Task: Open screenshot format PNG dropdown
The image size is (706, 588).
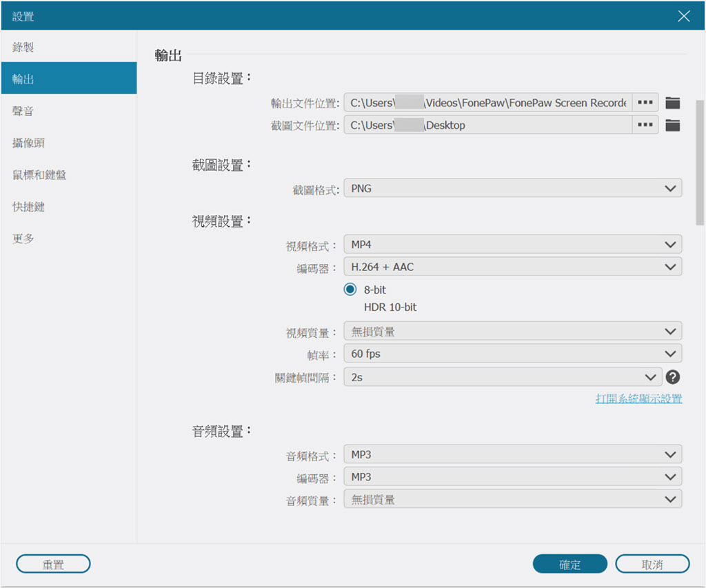Action: [x=513, y=188]
